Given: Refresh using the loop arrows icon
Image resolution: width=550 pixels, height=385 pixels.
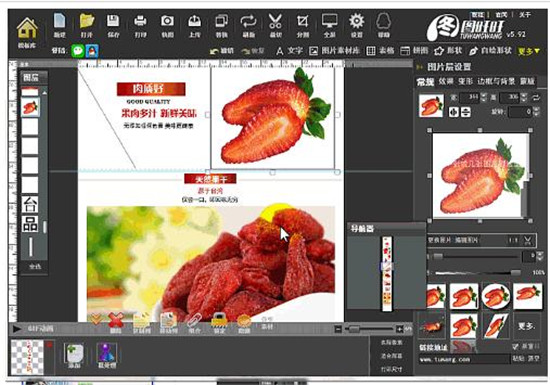Looking at the screenshot, I should pos(248,25).
